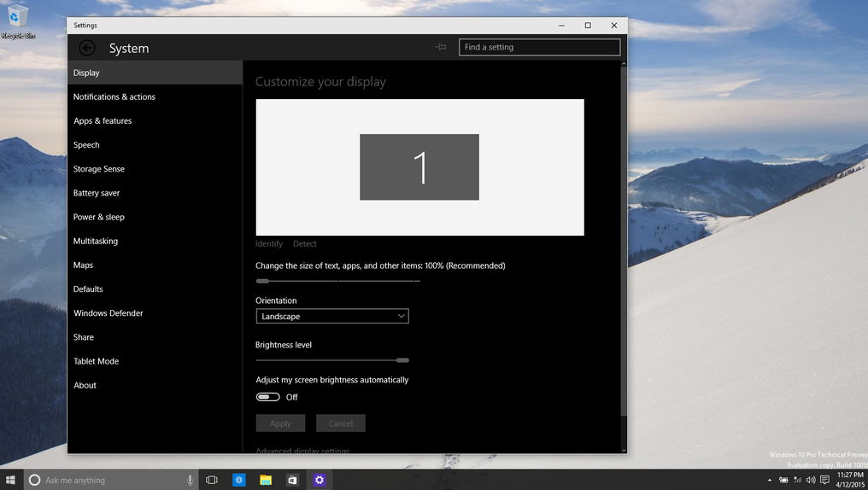The width and height of the screenshot is (868, 490).
Task: Show hidden system tray icons
Action: point(768,480)
